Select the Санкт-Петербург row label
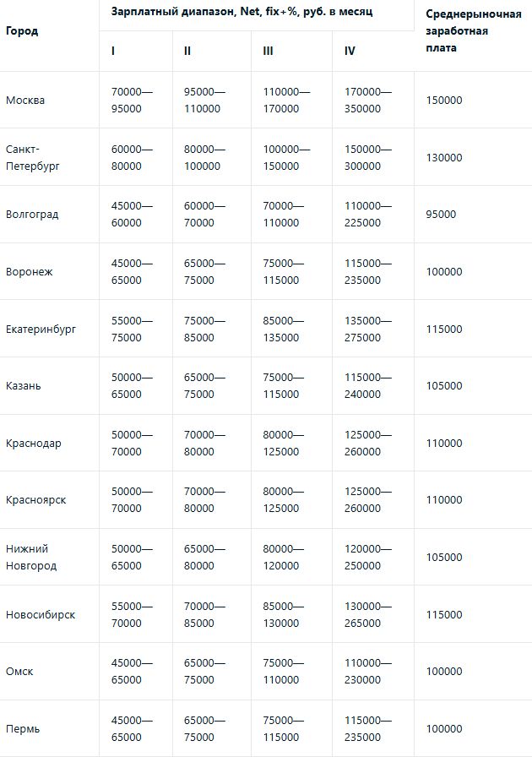This screenshot has width=532, height=757. tap(32, 158)
